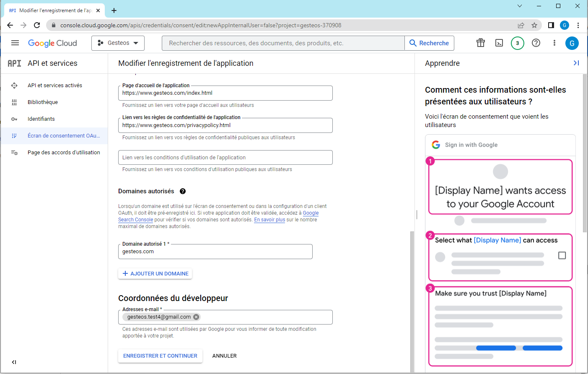Select Identifiants in the sidebar
This screenshot has width=588, height=374.
click(41, 119)
